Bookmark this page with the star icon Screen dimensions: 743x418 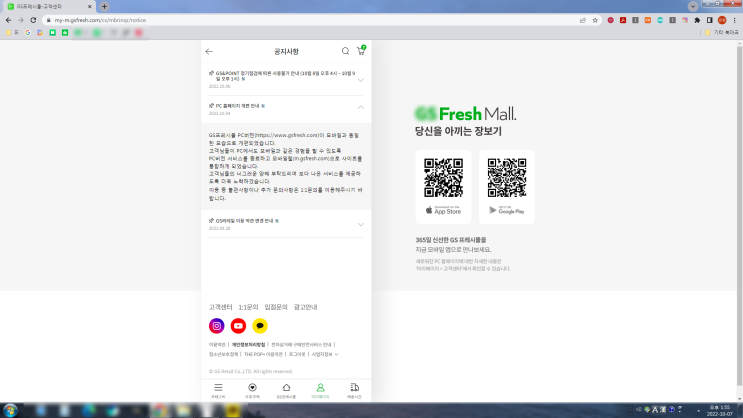[595, 20]
